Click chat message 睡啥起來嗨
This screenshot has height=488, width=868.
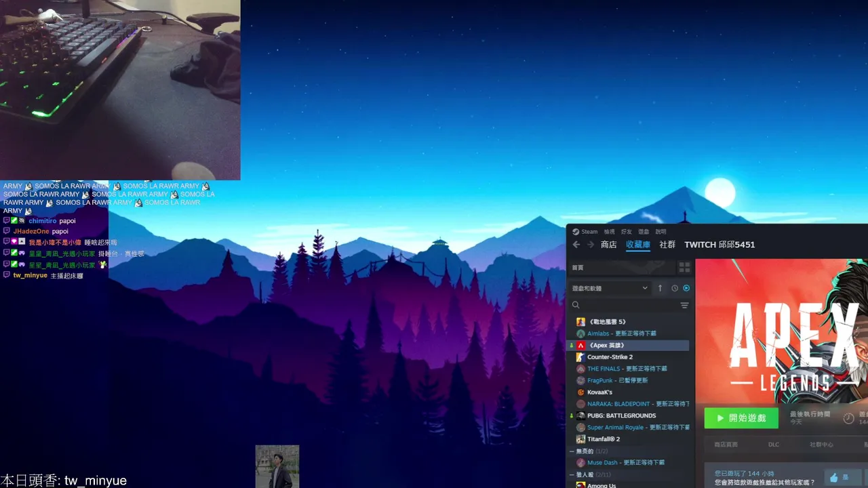[x=100, y=243]
